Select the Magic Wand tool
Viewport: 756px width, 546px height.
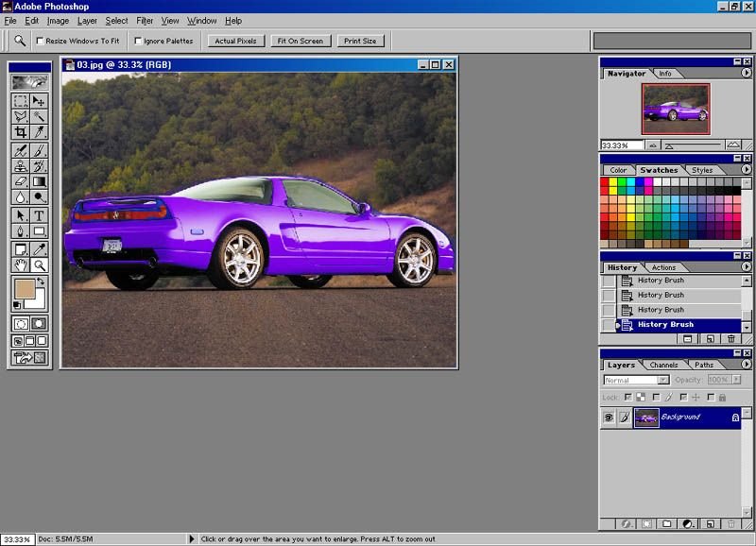click(x=39, y=117)
